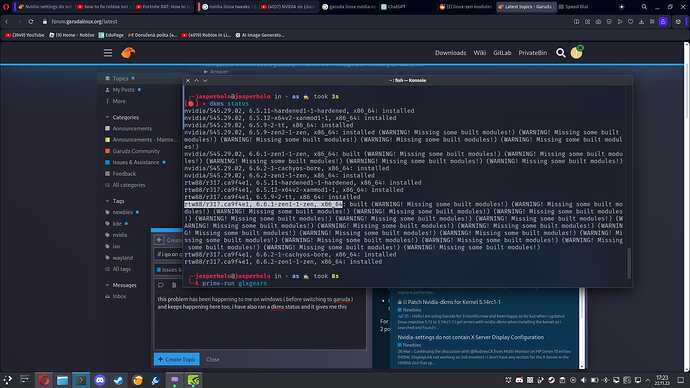The height and width of the screenshot is (388, 690).
Task: Open the tab search in the tab bar
Action: coord(644,7)
